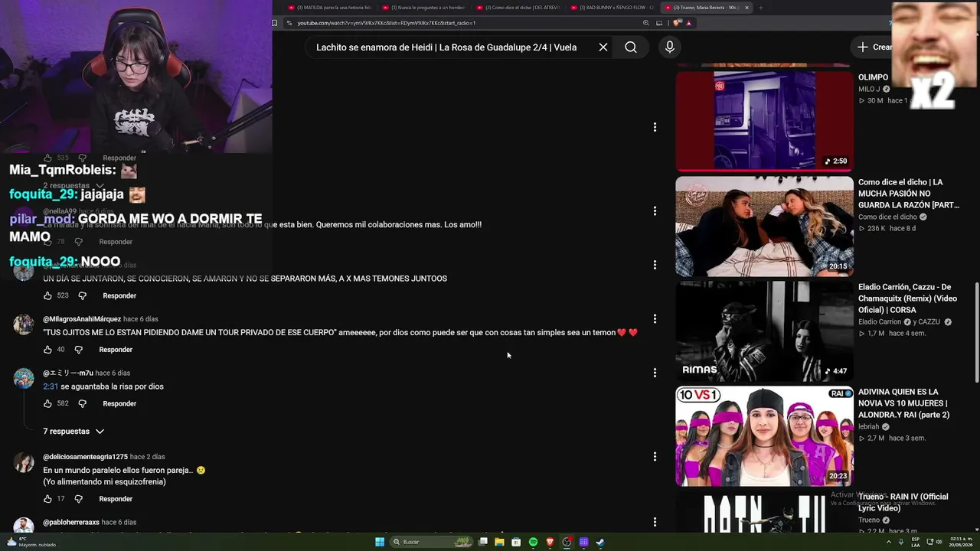Open Spotify from the taskbar
Screen dimensions: 980x551
(533, 542)
